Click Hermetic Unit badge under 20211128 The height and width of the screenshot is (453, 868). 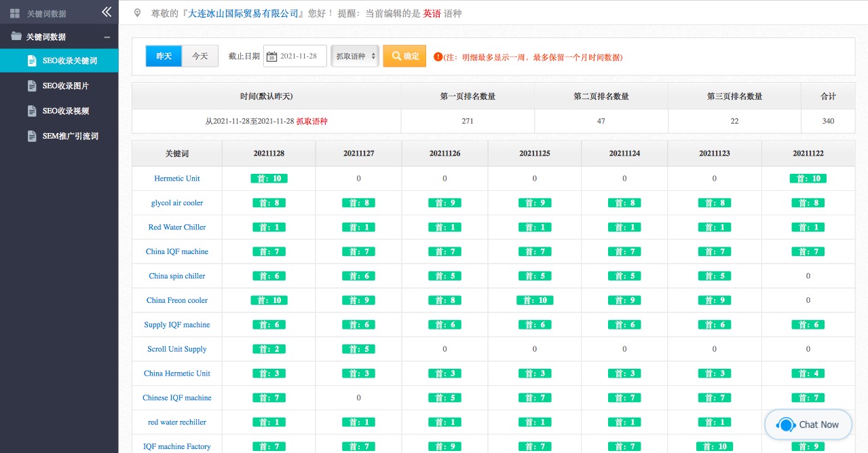[269, 179]
